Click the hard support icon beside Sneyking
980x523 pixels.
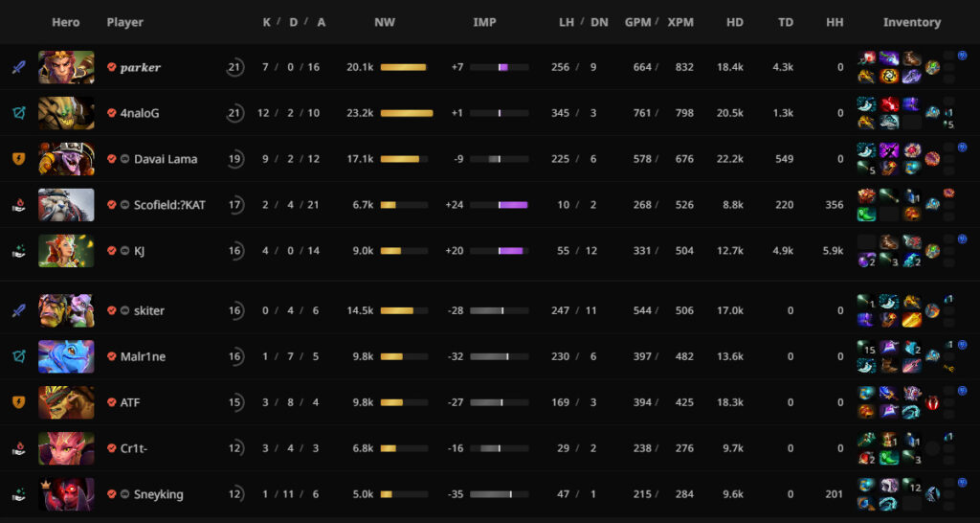click(18, 494)
